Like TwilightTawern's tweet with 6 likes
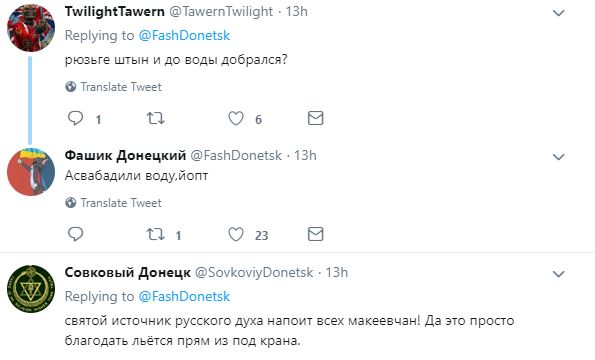 236,118
